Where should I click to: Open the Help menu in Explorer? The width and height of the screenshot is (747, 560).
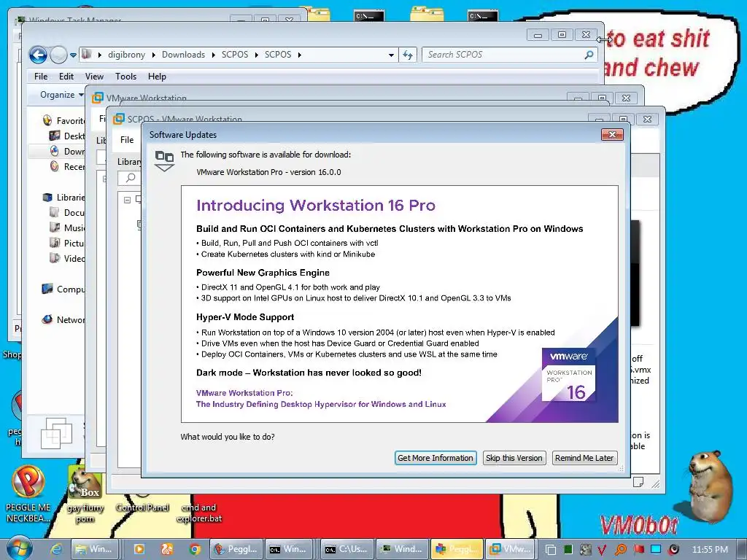(x=157, y=76)
